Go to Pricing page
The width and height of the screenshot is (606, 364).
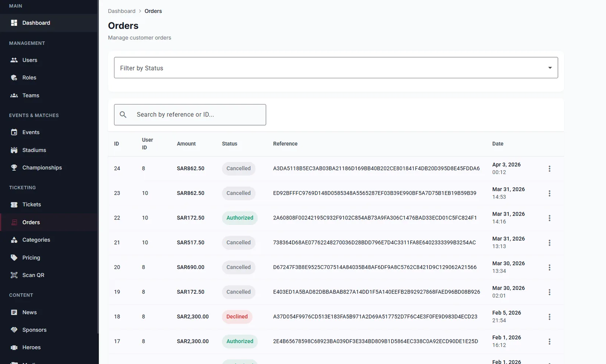pos(49,257)
